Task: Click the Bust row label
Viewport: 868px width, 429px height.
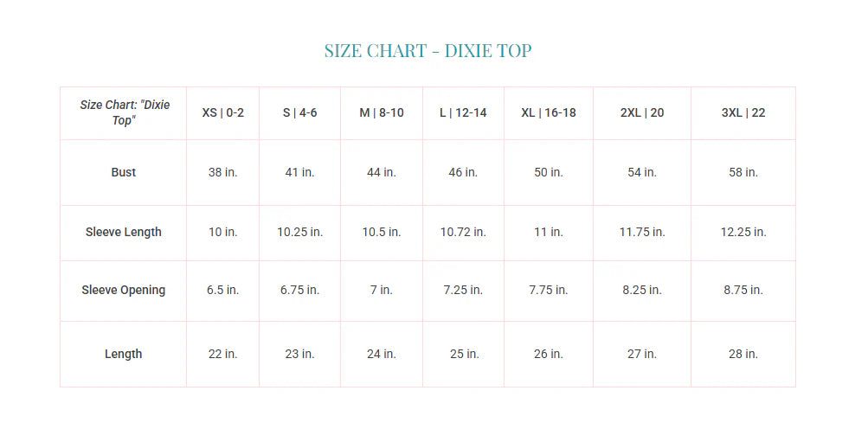Action: (x=124, y=172)
